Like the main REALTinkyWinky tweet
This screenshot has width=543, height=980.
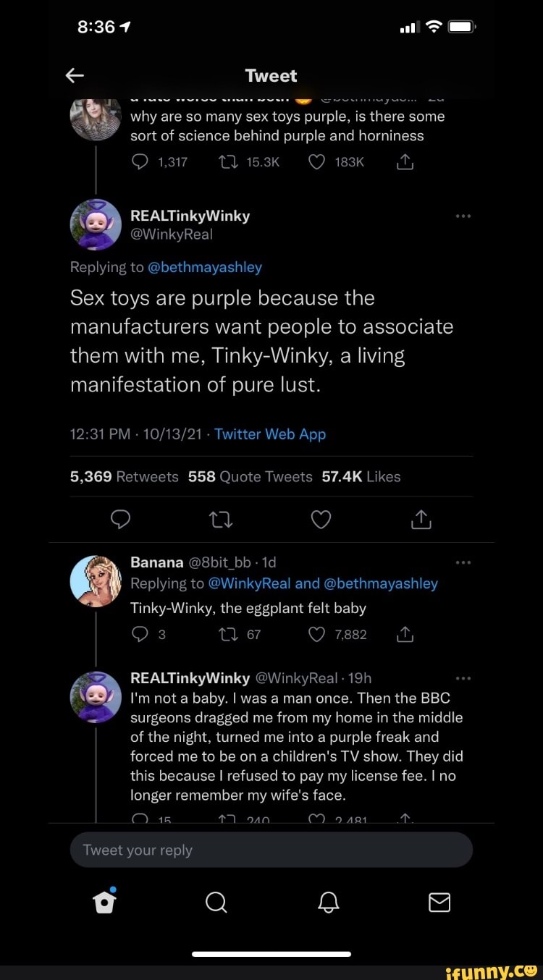click(321, 520)
